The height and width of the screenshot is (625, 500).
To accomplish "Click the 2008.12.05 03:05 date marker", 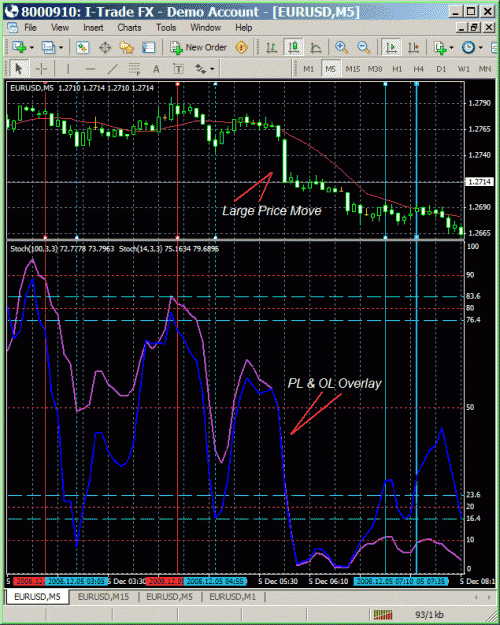I will pos(76,581).
